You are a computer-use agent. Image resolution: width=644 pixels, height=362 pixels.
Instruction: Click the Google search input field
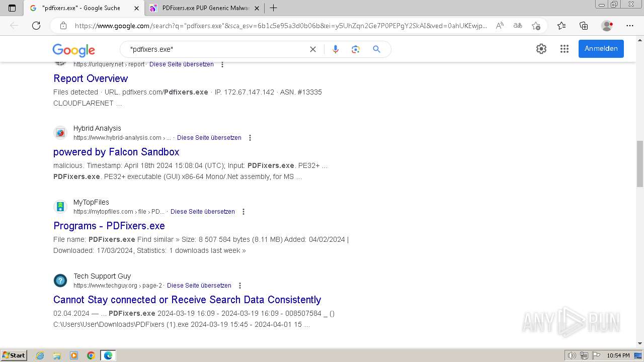click(x=216, y=49)
